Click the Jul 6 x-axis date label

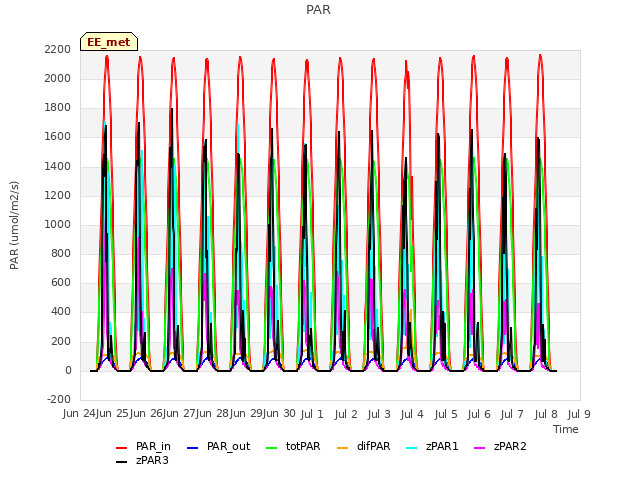[x=479, y=414]
